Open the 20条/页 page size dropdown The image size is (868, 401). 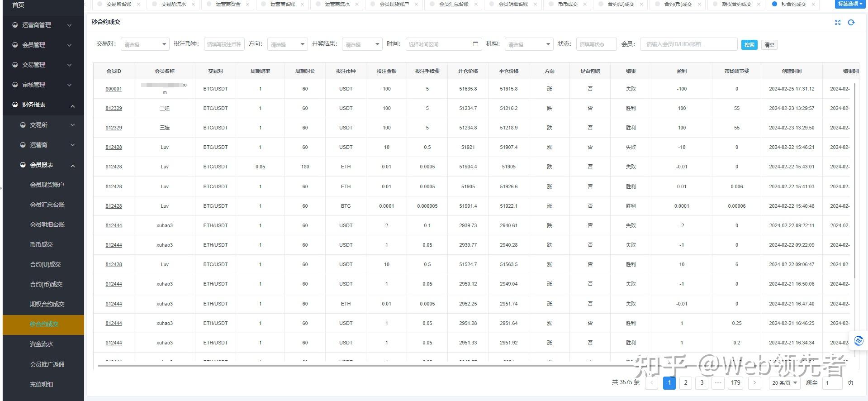tap(784, 383)
